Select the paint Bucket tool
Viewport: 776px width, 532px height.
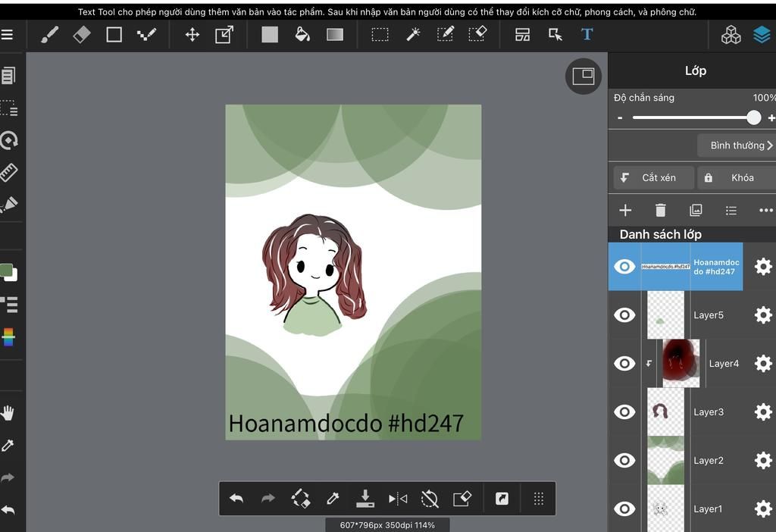point(302,35)
